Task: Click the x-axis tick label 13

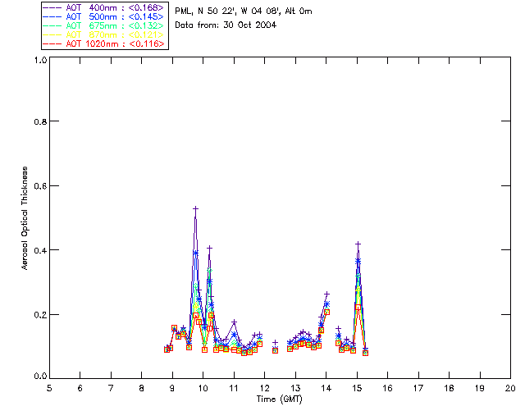Action: (295, 388)
